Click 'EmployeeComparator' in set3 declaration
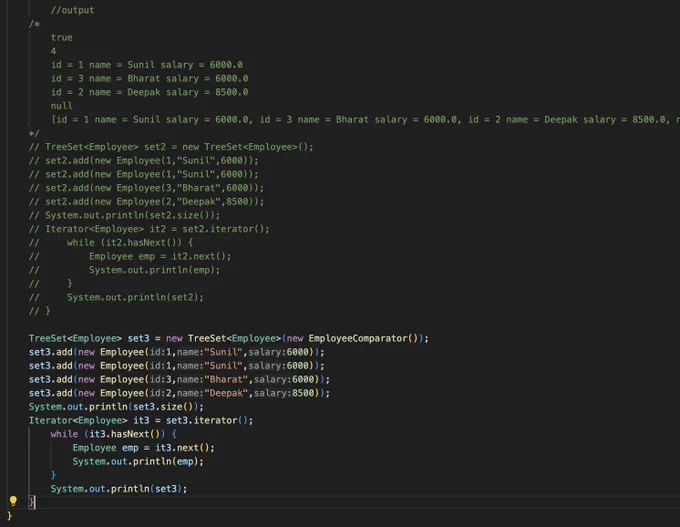This screenshot has height=527, width=680. click(358, 338)
